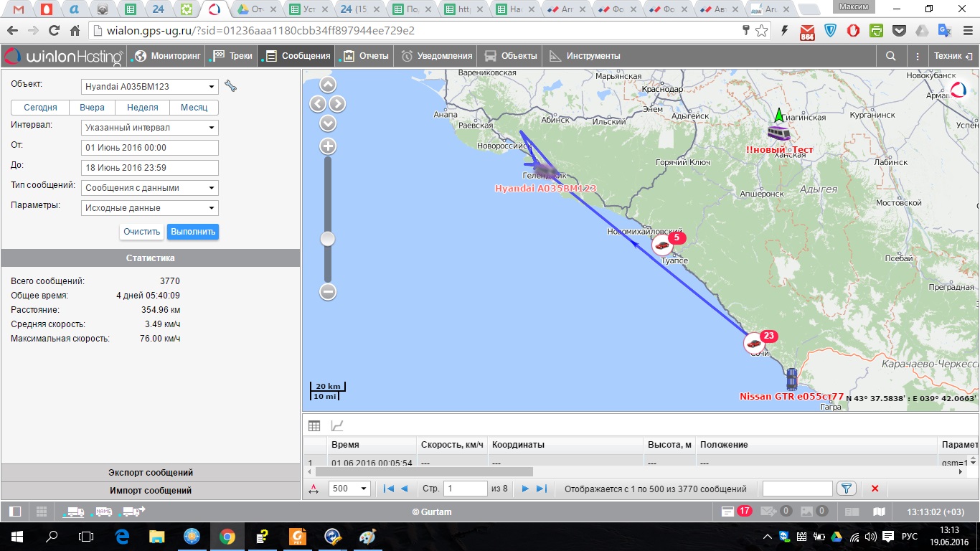980x551 pixels.
Task: Switch to the 'Отчеты' tab
Action: 366,56
